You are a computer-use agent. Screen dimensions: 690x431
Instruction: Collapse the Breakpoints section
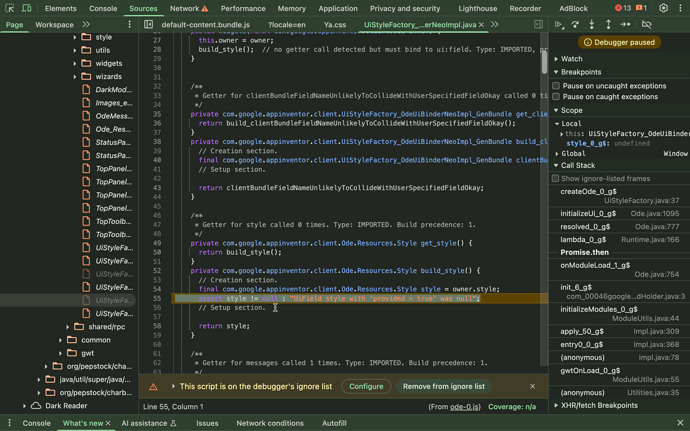(556, 72)
